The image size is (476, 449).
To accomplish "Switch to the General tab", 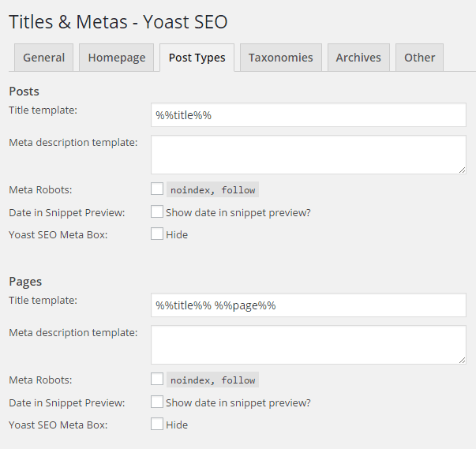I will pyautogui.click(x=44, y=58).
